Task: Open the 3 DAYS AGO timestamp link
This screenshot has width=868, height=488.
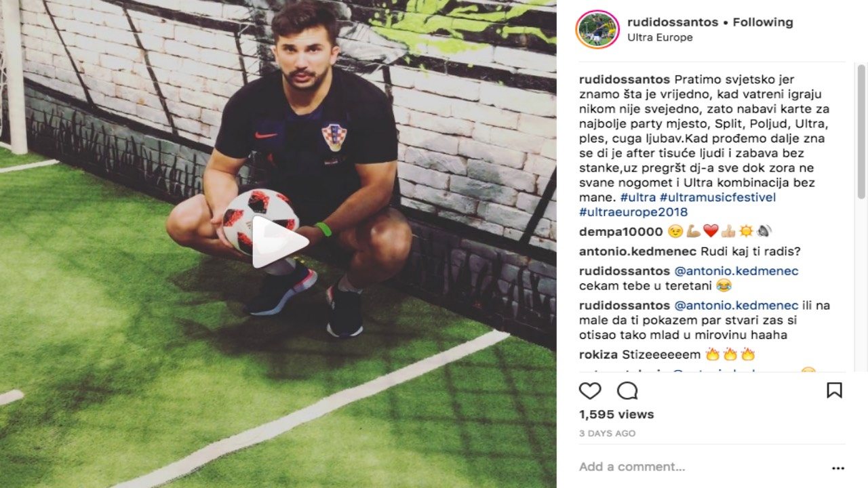Action: point(607,433)
